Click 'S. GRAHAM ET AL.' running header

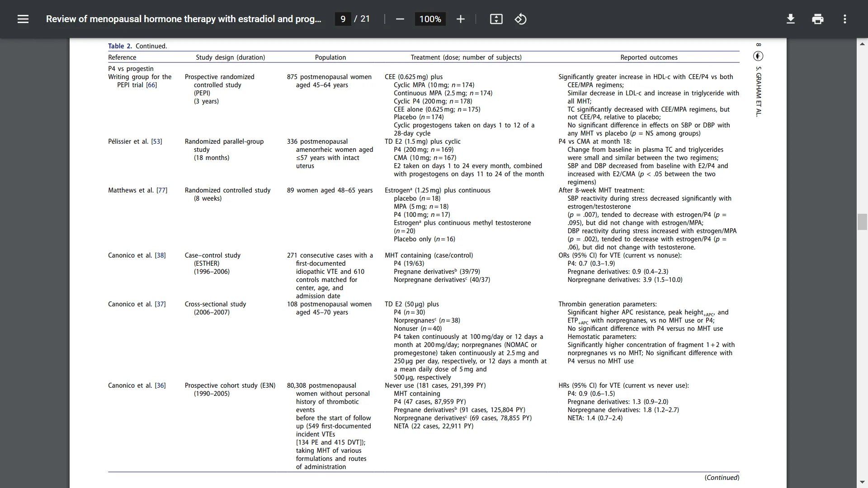759,92
